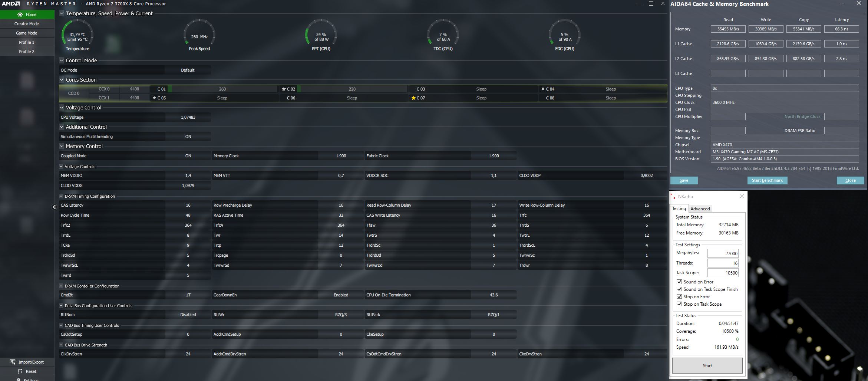This screenshot has width=868, height=381.
Task: Switch to the Testing tab in NKarhu
Action: coord(679,208)
